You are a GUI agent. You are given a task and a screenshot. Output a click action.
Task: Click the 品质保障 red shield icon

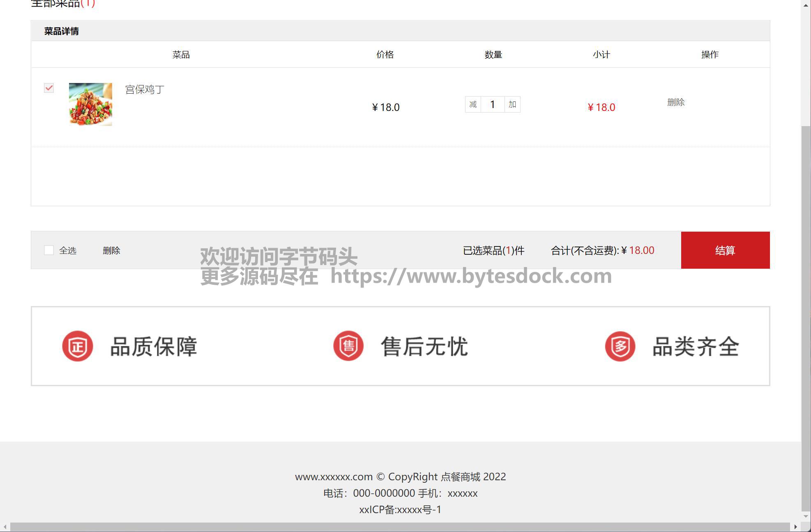78,346
